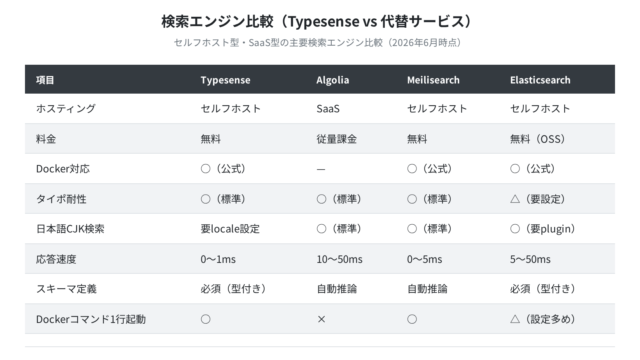Image resolution: width=640 pixels, height=360 pixels.
Task: Click the circle in Meilisearch Dockerコマンド1行起動 cell
Action: point(412,319)
